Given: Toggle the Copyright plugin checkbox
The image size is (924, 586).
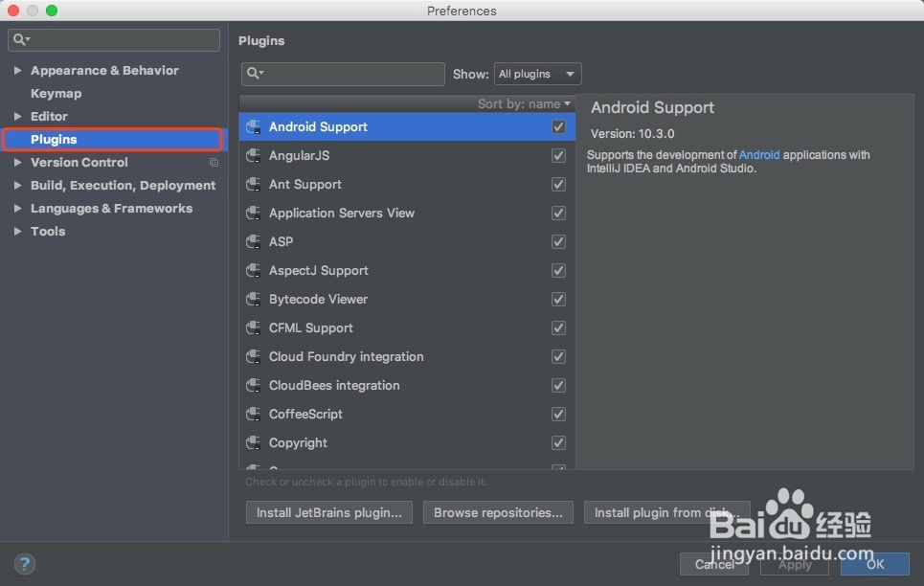Looking at the screenshot, I should click(x=558, y=442).
